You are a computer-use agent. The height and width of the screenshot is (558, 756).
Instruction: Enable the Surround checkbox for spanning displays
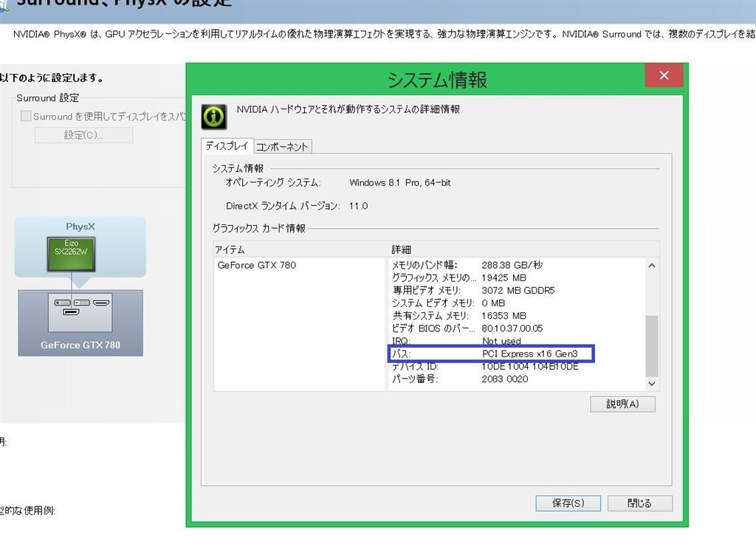point(26,116)
